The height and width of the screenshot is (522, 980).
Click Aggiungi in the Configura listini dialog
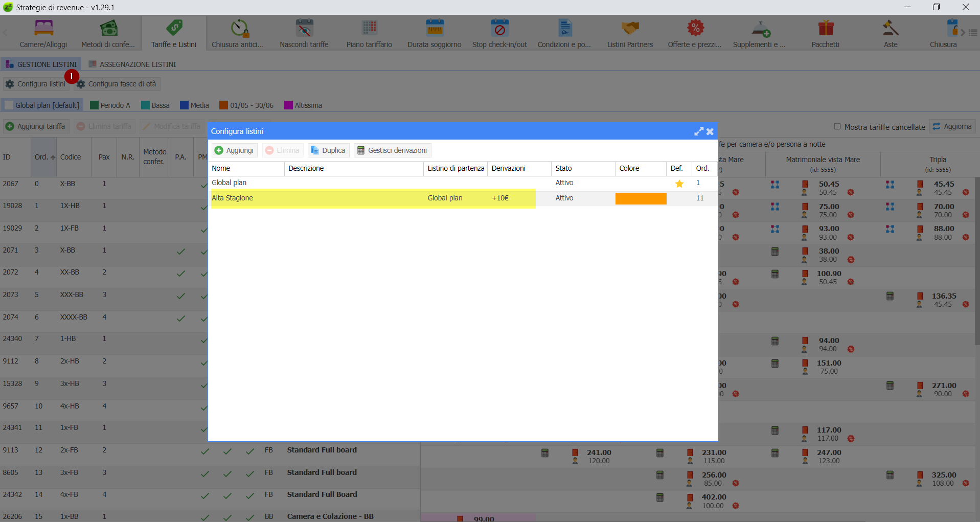[234, 150]
